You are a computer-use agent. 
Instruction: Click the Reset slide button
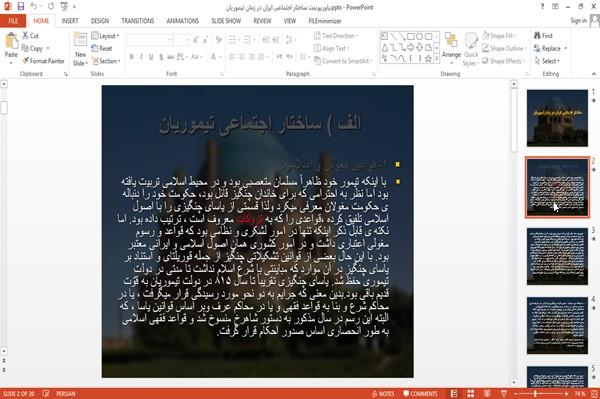[x=102, y=49]
